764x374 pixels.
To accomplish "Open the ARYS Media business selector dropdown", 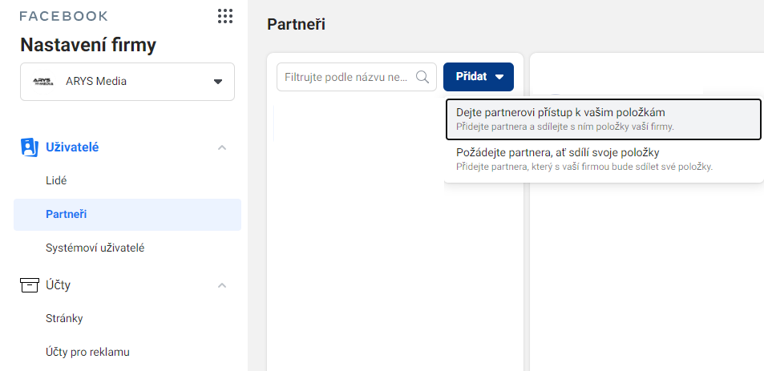I will [127, 81].
